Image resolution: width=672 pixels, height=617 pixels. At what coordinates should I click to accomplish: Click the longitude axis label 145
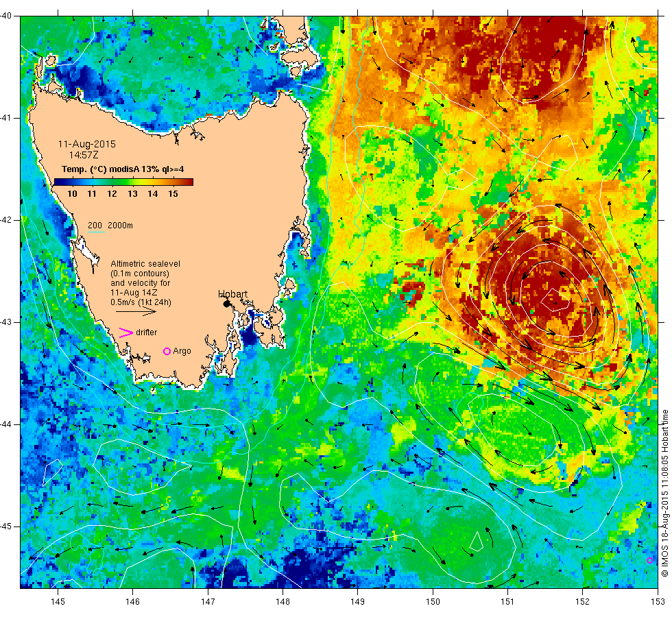(58, 602)
